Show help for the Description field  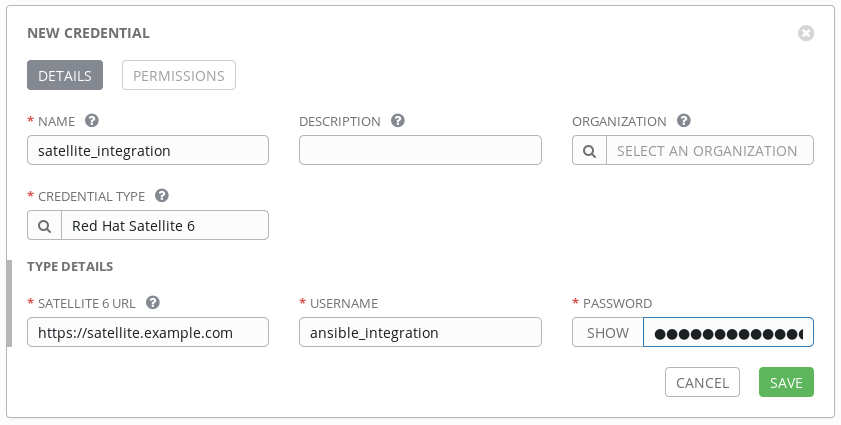[x=398, y=121]
